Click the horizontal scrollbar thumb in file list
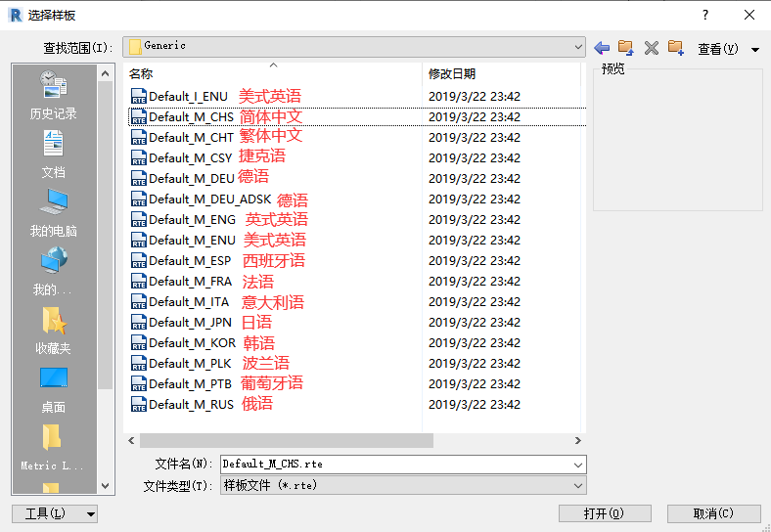771x532 pixels. coord(286,440)
